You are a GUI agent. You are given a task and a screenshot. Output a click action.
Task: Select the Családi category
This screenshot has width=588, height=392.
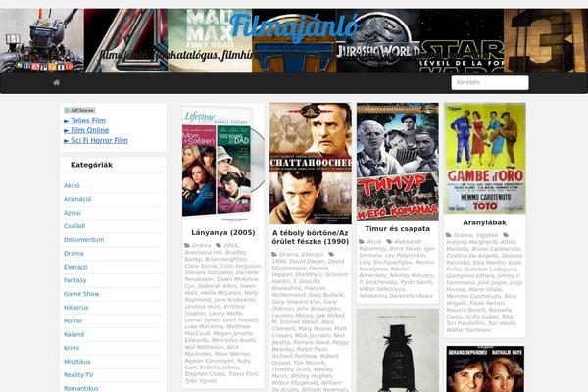coord(74,226)
